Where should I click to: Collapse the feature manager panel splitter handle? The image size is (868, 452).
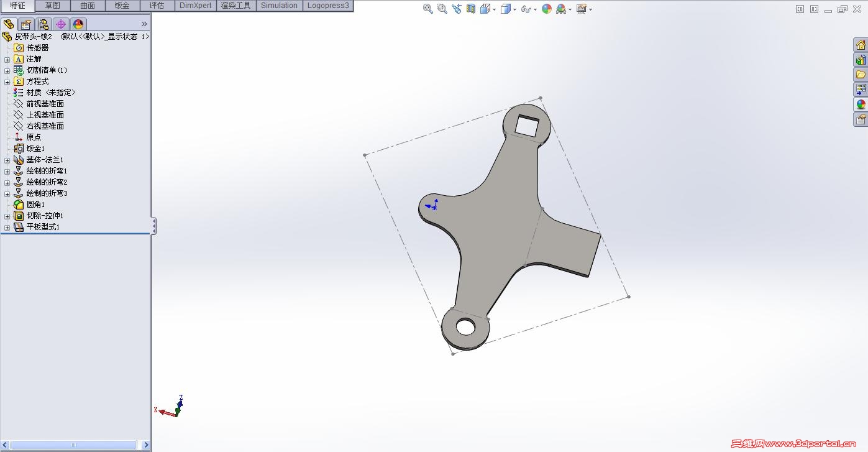[153, 226]
